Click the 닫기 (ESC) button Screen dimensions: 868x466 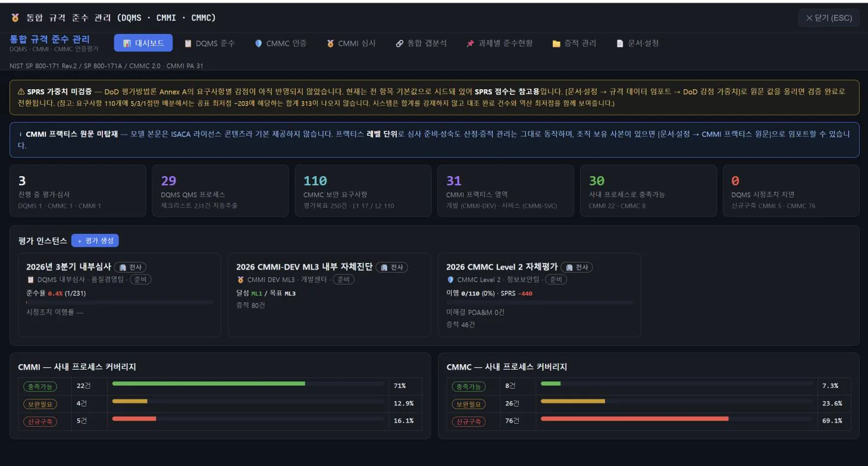pos(829,18)
